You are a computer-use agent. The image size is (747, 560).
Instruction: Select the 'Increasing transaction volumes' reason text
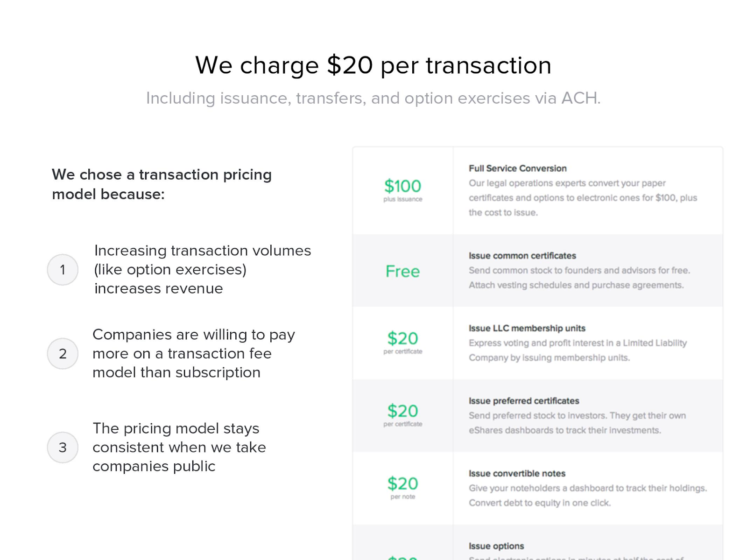point(203,269)
